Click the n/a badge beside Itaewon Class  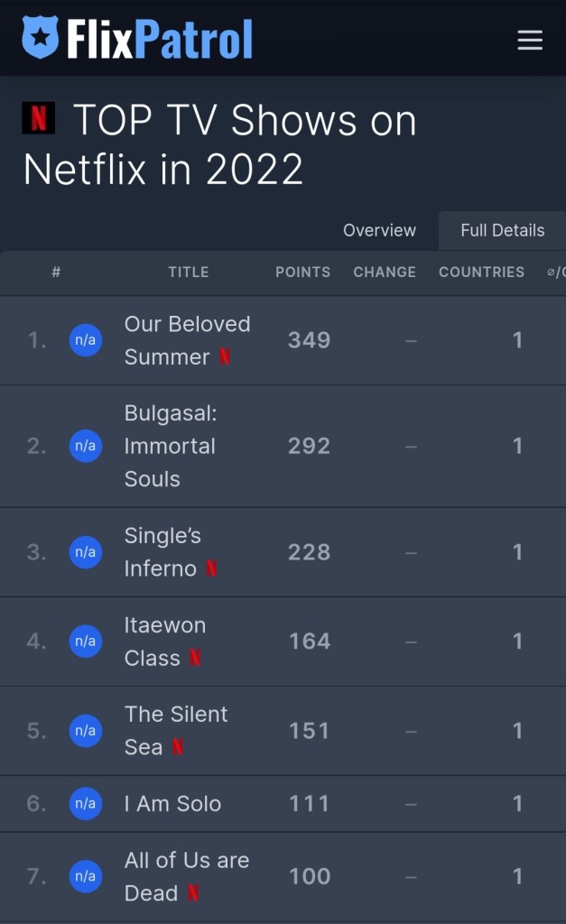86,642
